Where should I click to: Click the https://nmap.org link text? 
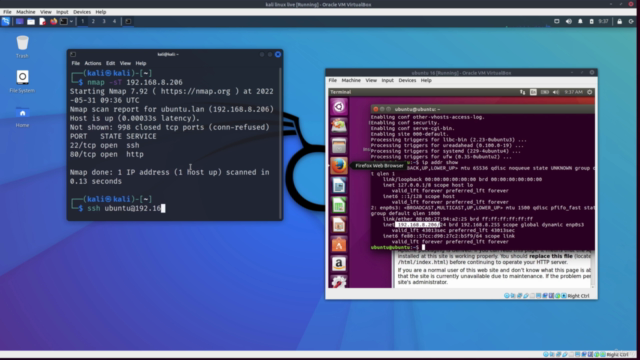click(x=196, y=91)
